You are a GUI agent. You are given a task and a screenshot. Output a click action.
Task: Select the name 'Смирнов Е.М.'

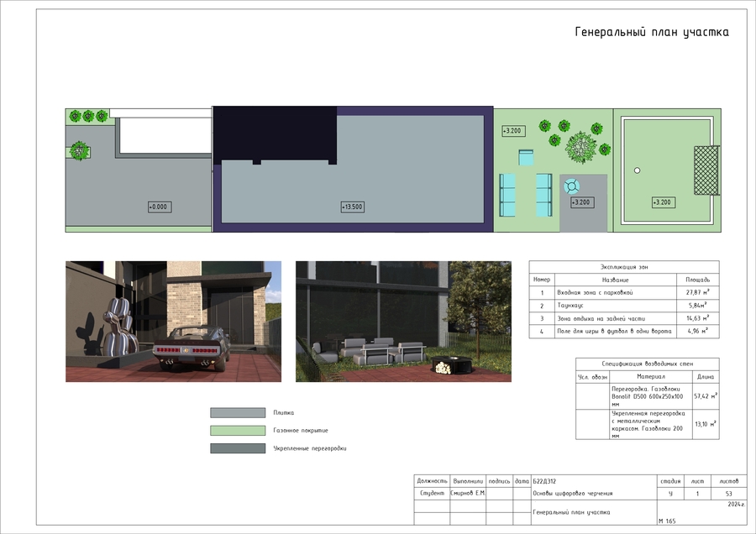click(468, 494)
